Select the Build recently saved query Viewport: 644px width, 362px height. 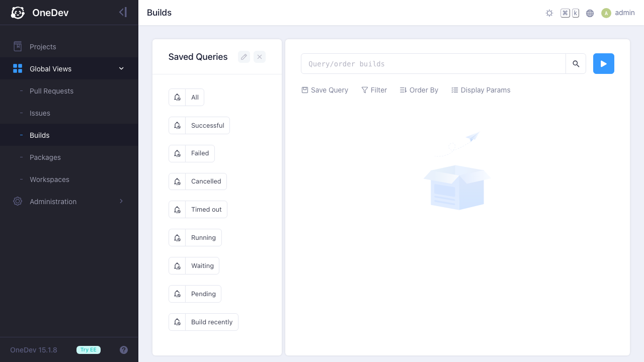click(x=212, y=322)
